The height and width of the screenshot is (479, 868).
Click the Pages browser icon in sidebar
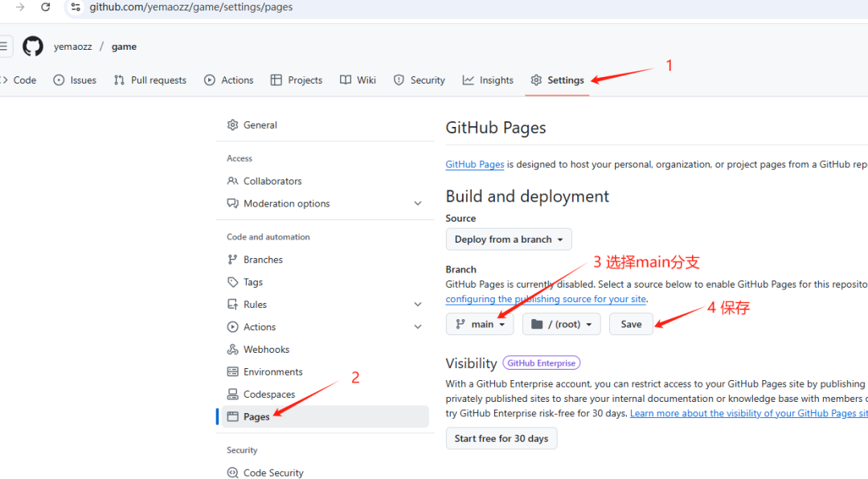point(232,417)
